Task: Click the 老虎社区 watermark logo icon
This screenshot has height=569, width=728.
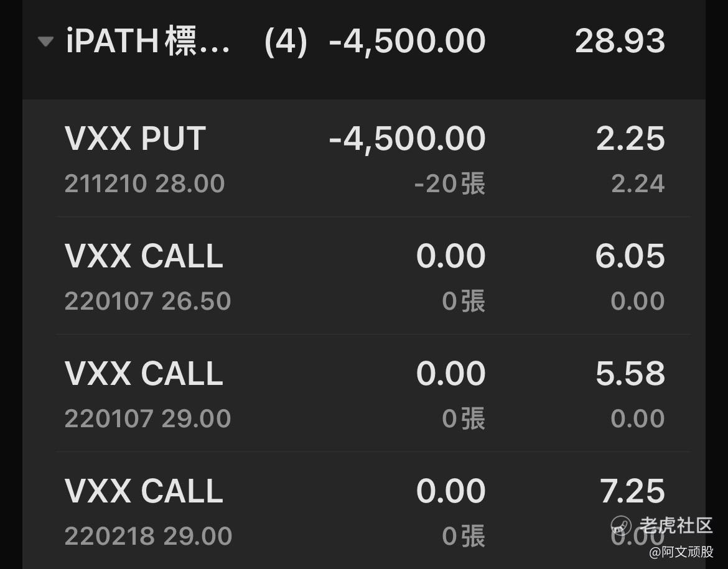Action: tap(621, 526)
